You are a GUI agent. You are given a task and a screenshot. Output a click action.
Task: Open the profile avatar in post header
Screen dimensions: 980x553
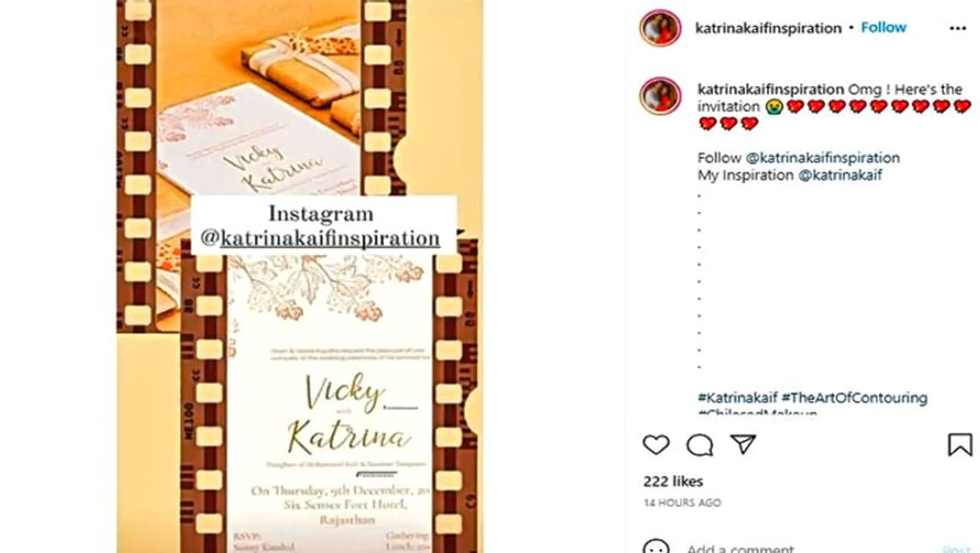[660, 28]
